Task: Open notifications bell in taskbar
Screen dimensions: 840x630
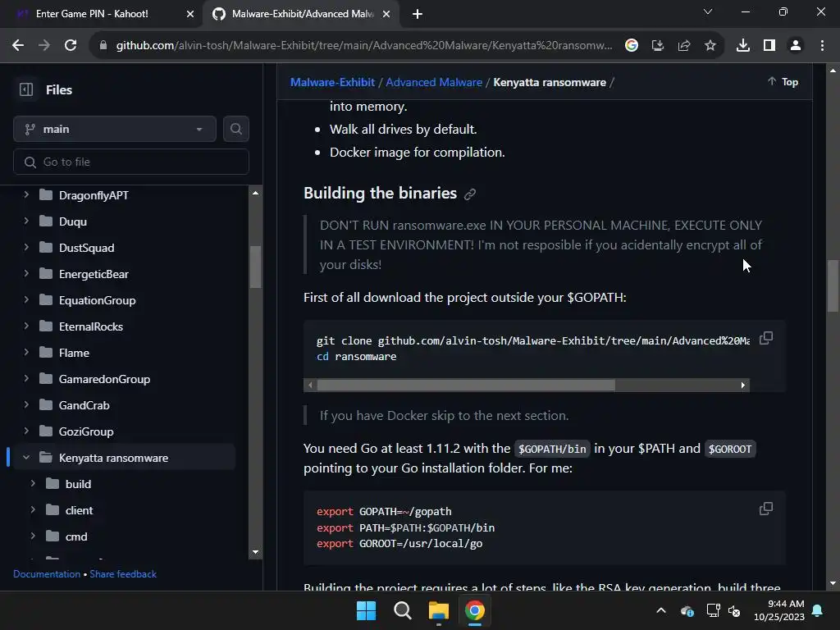Action: (818, 610)
